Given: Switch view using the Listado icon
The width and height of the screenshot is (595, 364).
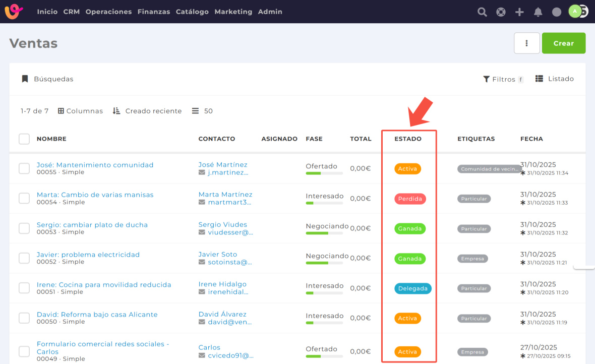Looking at the screenshot, I should pyautogui.click(x=539, y=79).
